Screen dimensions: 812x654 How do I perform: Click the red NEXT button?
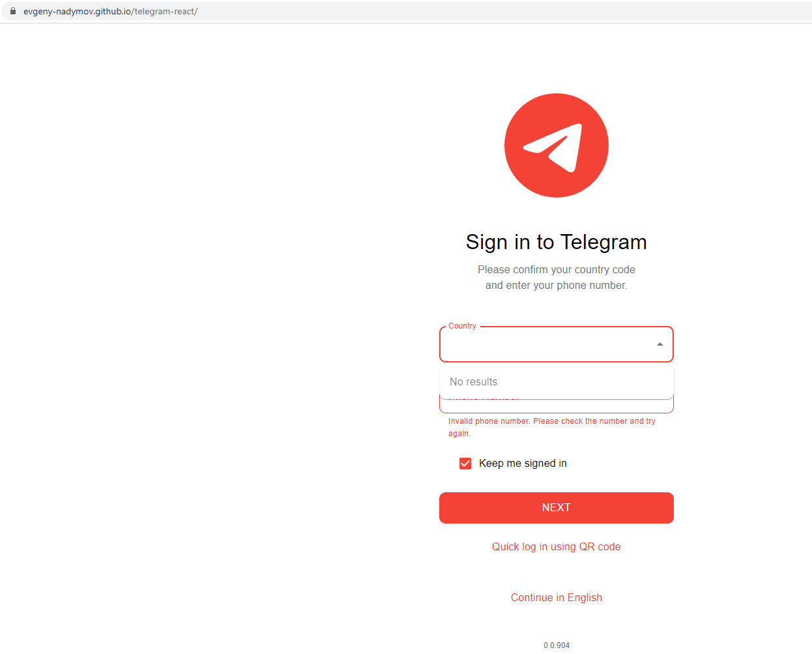(556, 508)
